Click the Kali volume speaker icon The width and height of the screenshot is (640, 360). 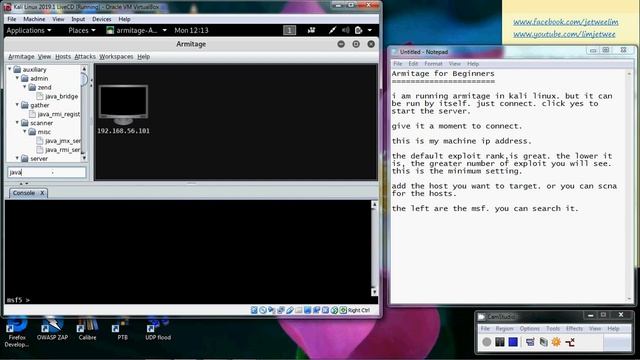tap(346, 30)
